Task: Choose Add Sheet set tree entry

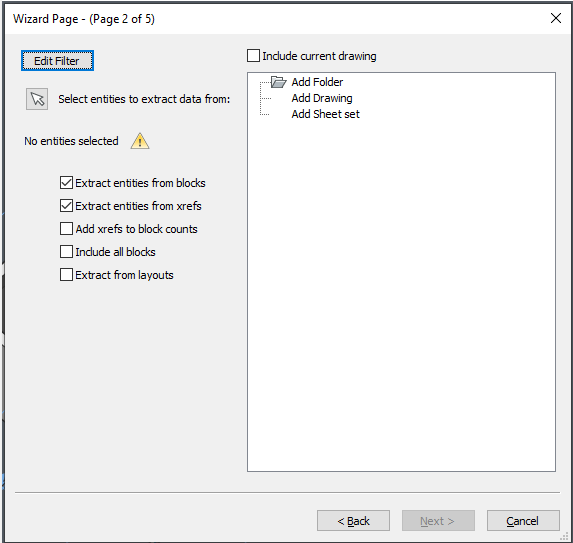Action: [326, 114]
